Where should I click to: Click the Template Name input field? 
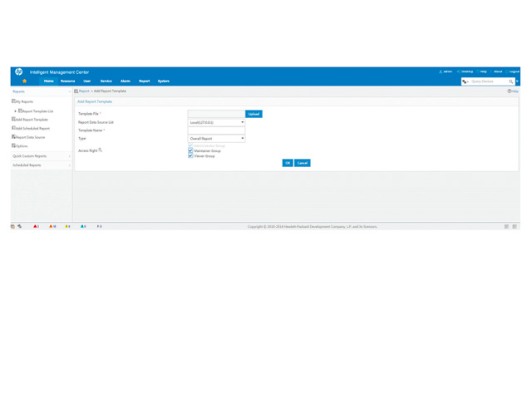(x=216, y=131)
